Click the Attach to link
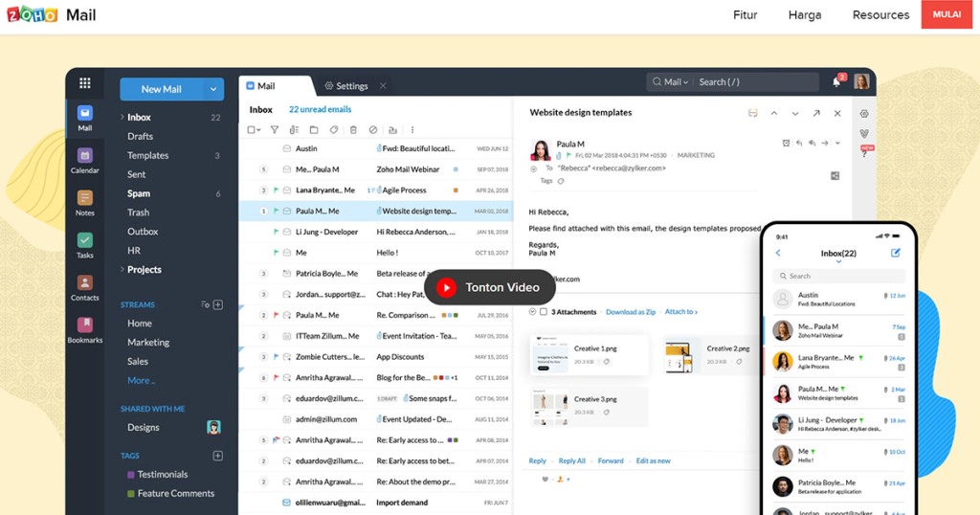Screen dimensions: 980x515 pyautogui.click(x=680, y=312)
